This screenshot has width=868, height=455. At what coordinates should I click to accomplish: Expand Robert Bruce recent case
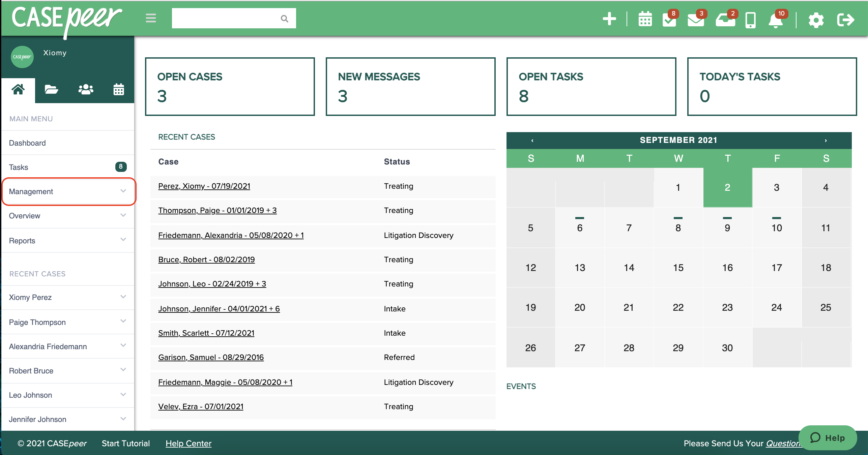point(68,371)
